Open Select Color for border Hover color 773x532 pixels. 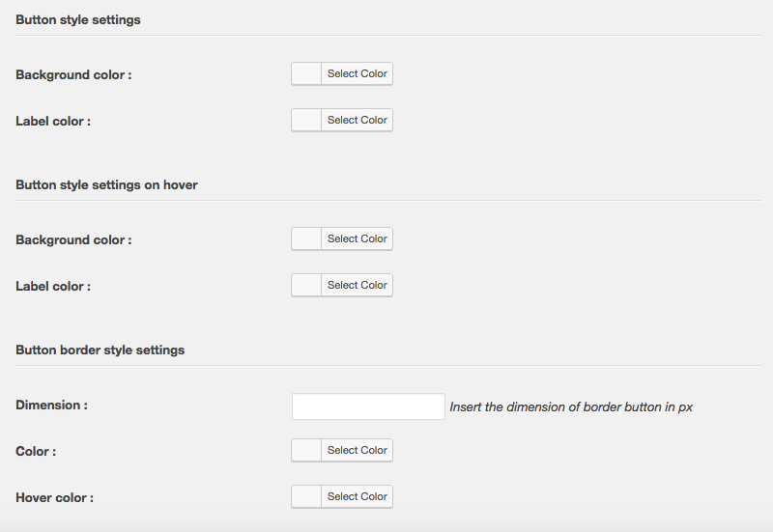(357, 496)
